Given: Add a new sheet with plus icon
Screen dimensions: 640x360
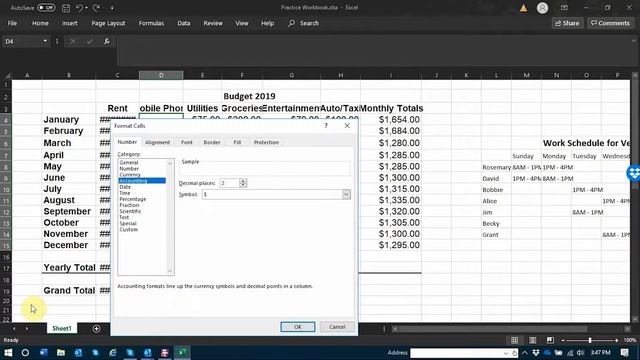Looking at the screenshot, I should pos(96,329).
